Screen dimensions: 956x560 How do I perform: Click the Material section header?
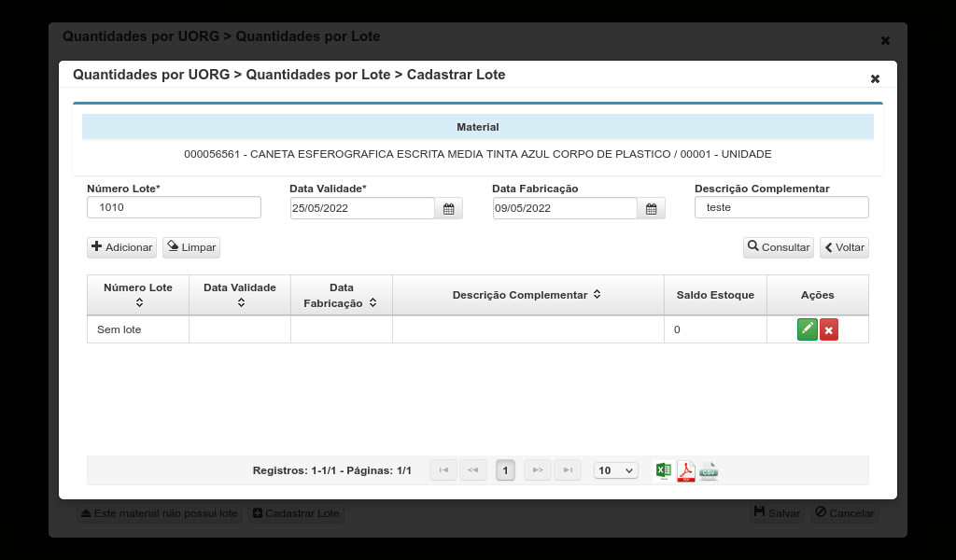478,127
